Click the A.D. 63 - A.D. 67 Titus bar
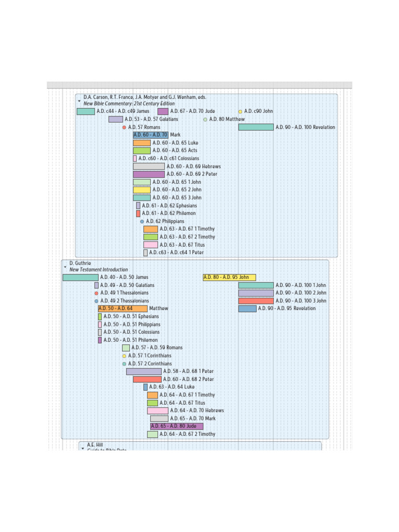This screenshot has width=399, height=532. pyautogui.click(x=151, y=245)
